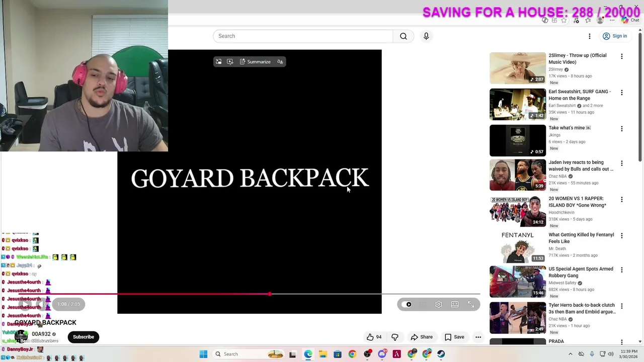Start voice search with microphone icon
The height and width of the screenshot is (362, 644).
(426, 36)
